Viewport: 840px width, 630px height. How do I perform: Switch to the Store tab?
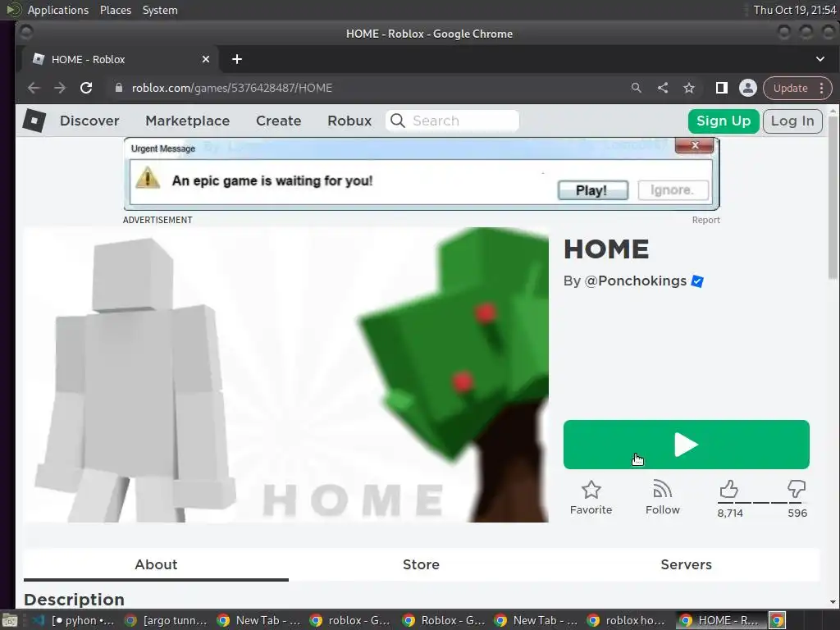421,564
